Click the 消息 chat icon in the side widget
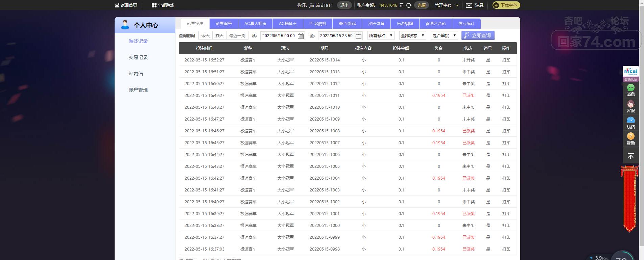 pos(631,90)
